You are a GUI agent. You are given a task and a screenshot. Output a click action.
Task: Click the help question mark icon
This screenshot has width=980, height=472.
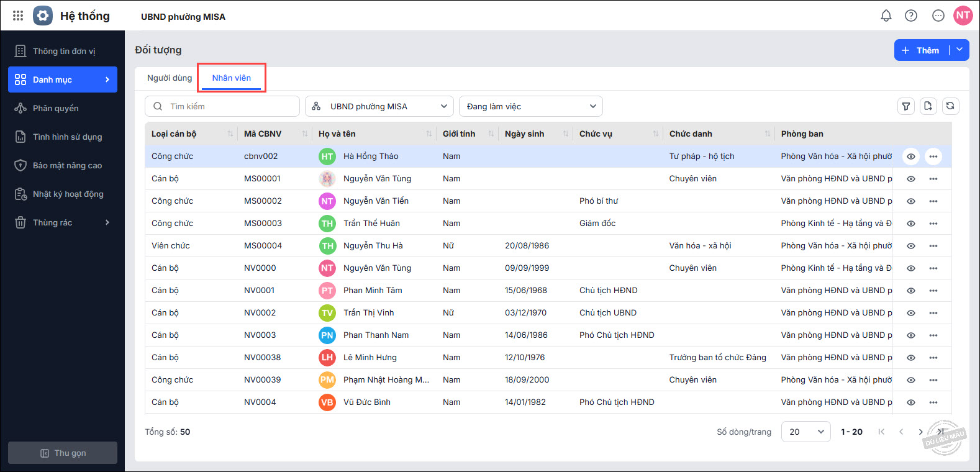coord(911,16)
